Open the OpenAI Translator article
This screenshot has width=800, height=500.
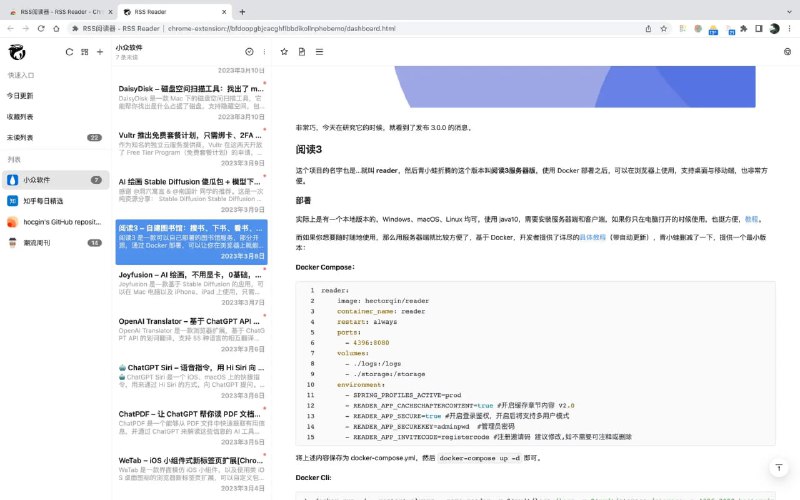coord(191,328)
